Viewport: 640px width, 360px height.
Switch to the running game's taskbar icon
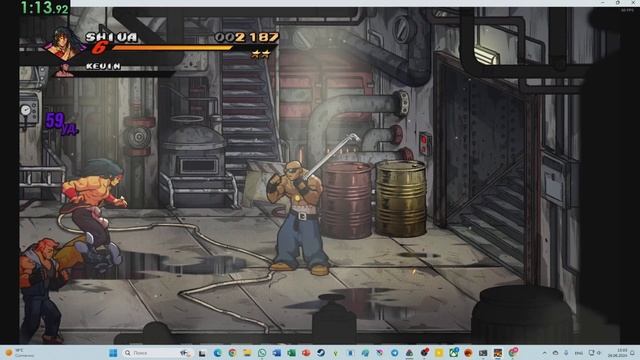(x=498, y=353)
